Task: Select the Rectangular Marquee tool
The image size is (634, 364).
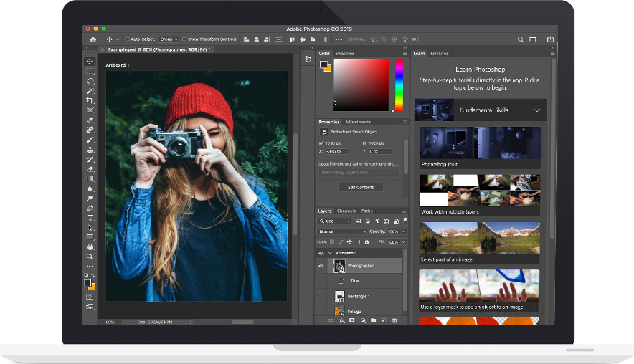Action: pos(90,71)
